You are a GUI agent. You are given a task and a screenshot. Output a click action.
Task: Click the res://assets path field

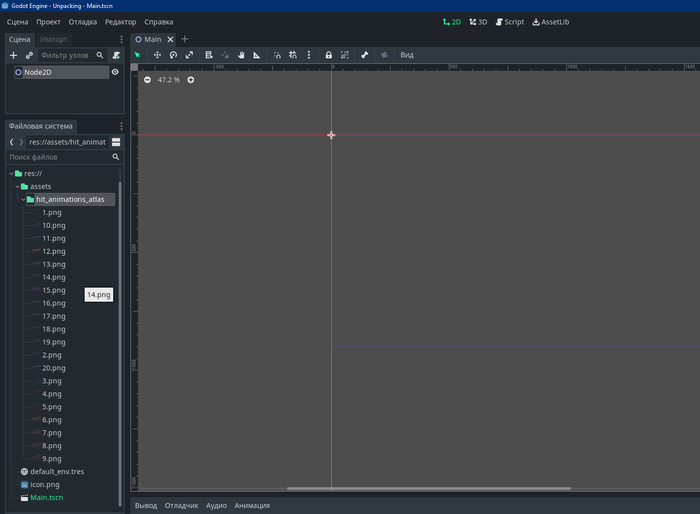click(x=67, y=142)
